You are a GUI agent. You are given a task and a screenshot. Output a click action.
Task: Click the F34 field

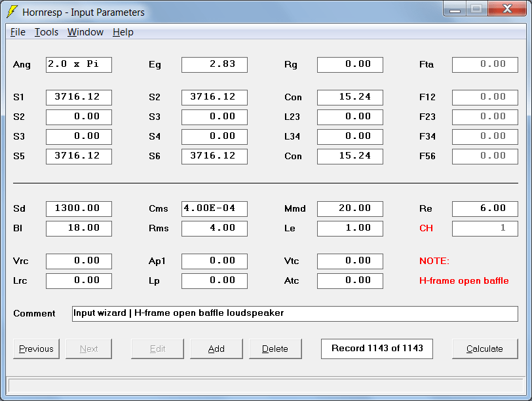[485, 137]
